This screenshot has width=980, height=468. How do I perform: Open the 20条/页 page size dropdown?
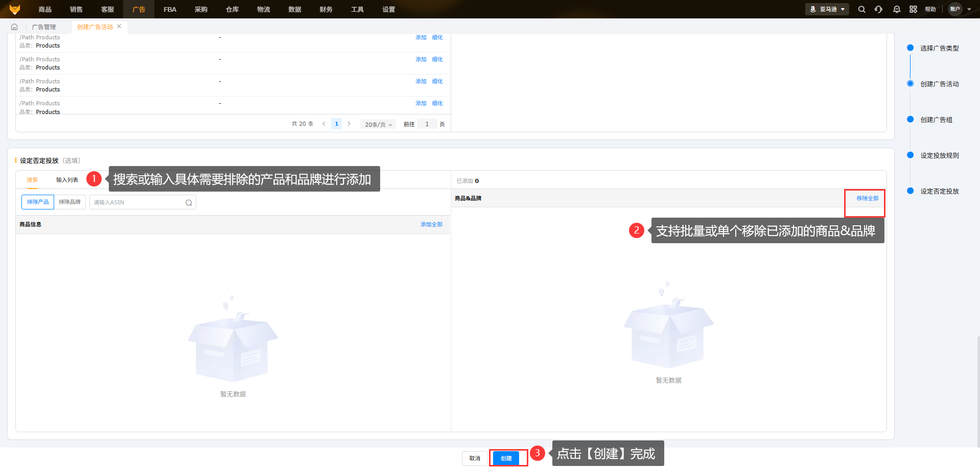tap(378, 124)
